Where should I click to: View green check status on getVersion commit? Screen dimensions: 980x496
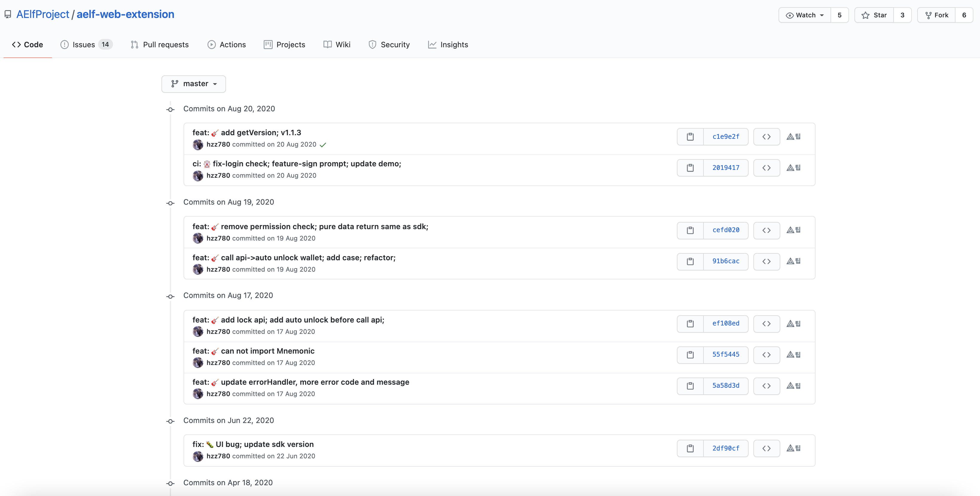coord(323,145)
